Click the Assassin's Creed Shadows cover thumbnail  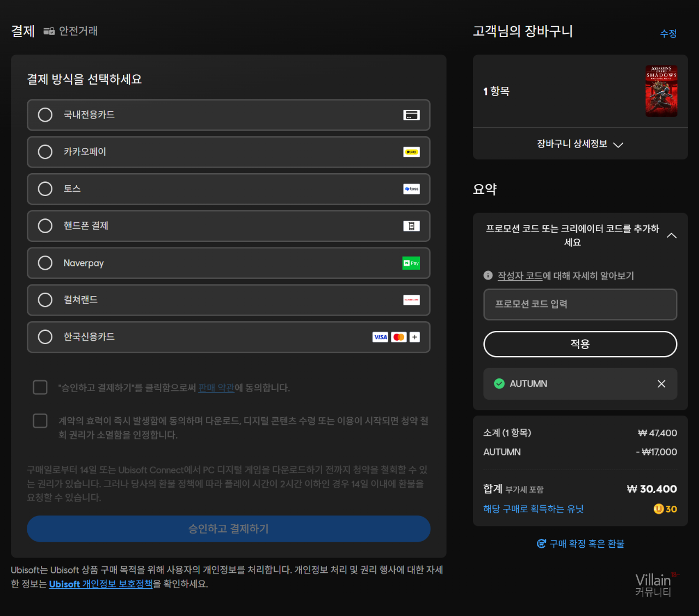[x=661, y=91]
